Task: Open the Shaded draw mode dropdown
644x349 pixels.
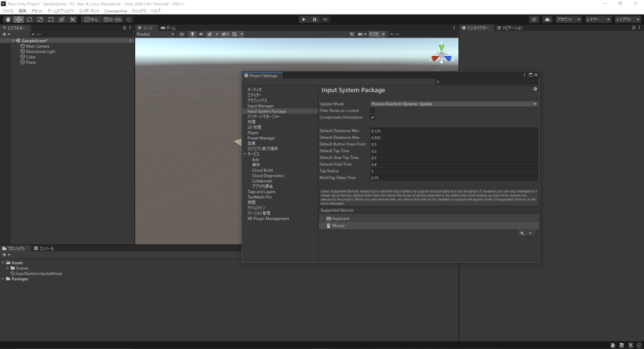Action: point(155,34)
